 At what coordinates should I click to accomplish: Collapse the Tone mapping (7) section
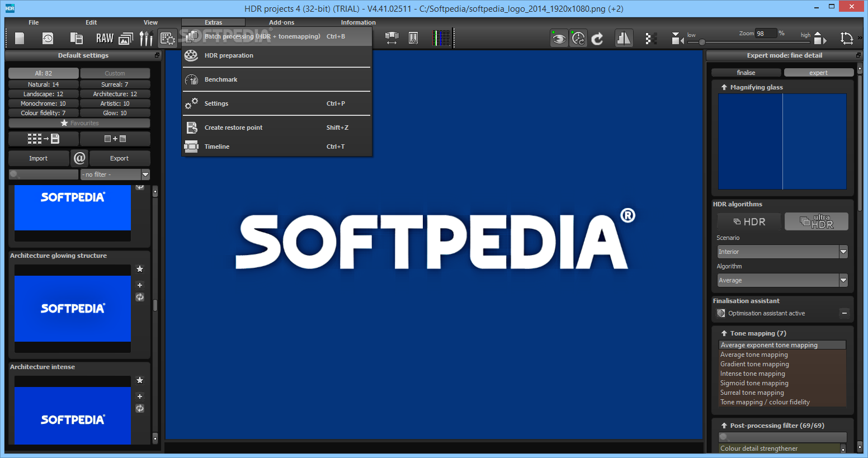724,333
